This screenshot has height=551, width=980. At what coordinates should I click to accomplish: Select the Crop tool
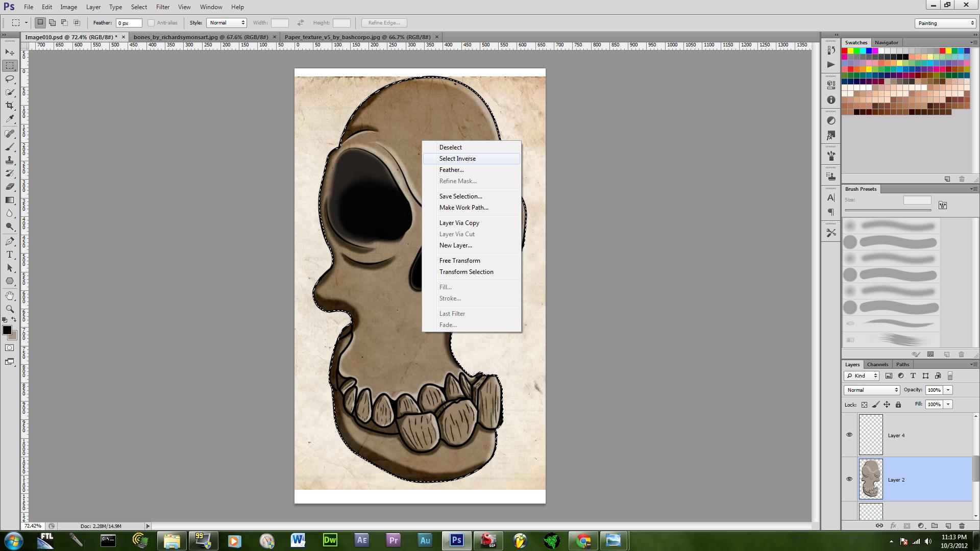[10, 106]
